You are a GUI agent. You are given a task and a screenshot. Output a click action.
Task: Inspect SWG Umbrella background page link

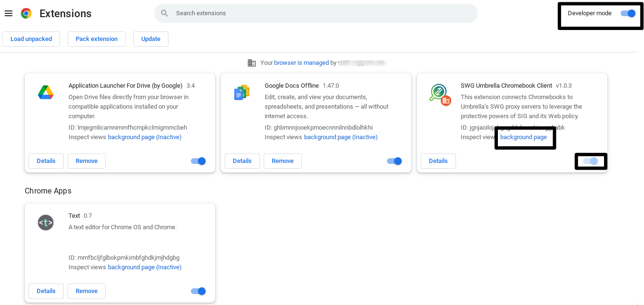pos(524,137)
